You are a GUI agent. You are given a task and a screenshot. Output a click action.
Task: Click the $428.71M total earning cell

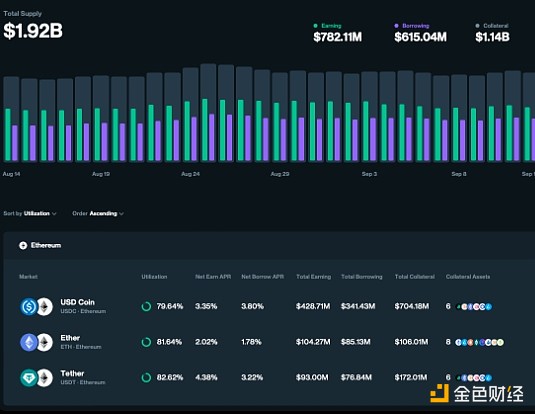tap(313, 306)
